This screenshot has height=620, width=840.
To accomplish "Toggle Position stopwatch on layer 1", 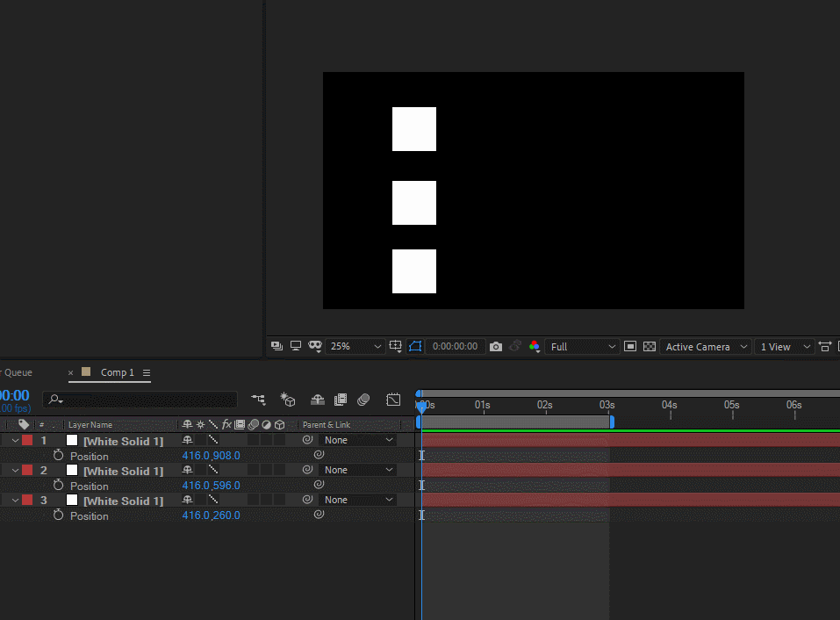I will (x=59, y=455).
